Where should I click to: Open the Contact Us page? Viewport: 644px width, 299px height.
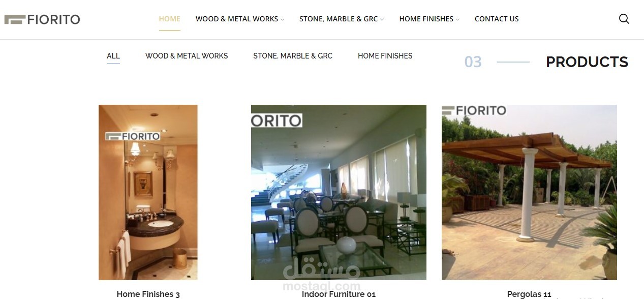pos(497,19)
